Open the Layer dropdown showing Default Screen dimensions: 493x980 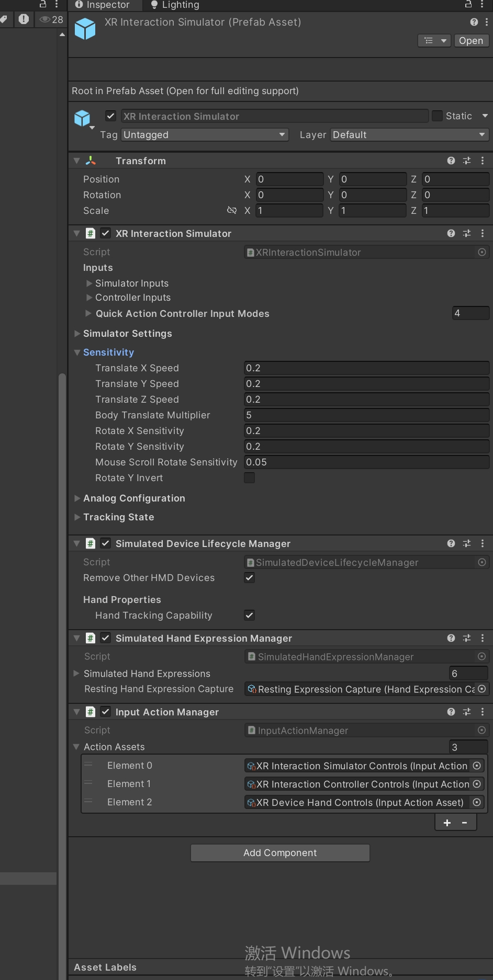coord(409,135)
